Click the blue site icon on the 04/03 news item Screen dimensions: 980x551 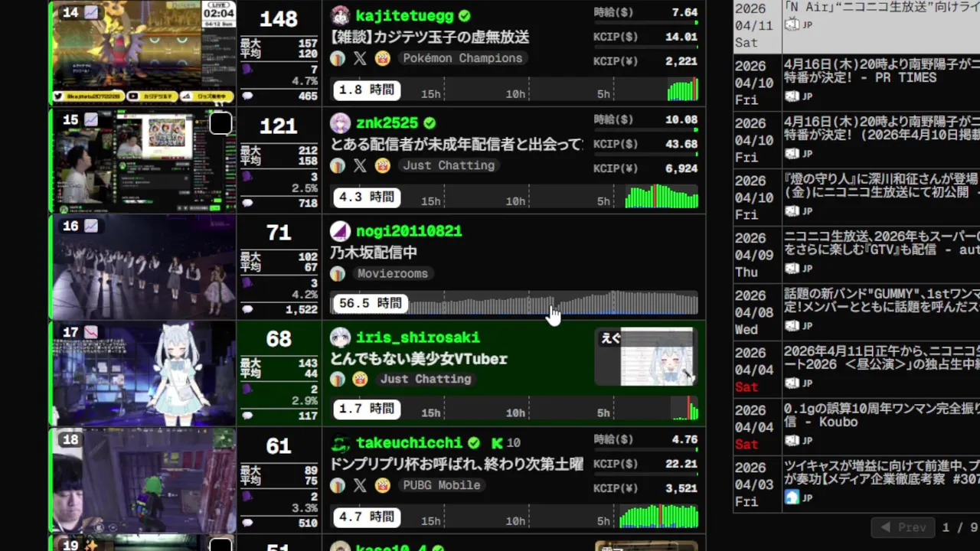coord(792,497)
